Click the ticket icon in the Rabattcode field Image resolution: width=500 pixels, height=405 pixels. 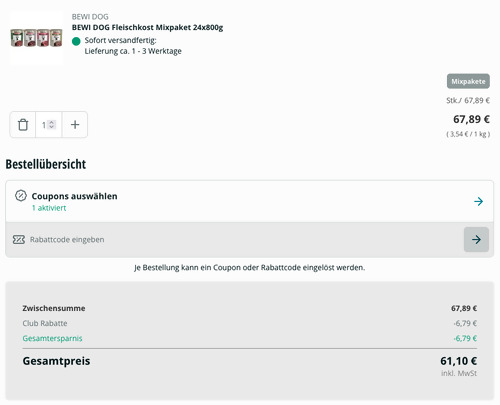[x=19, y=239]
